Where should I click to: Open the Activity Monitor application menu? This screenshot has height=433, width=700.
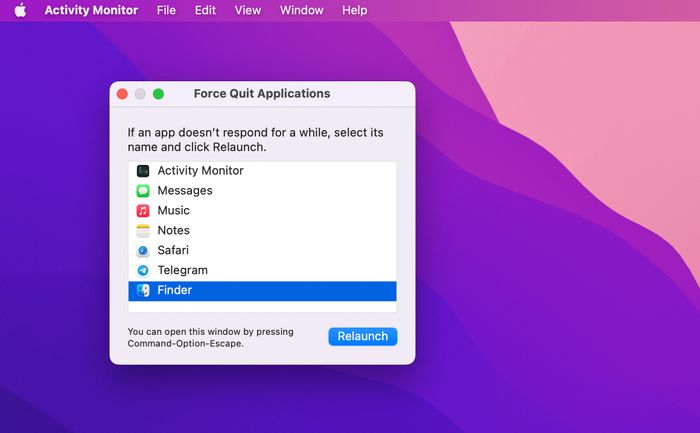pos(91,10)
